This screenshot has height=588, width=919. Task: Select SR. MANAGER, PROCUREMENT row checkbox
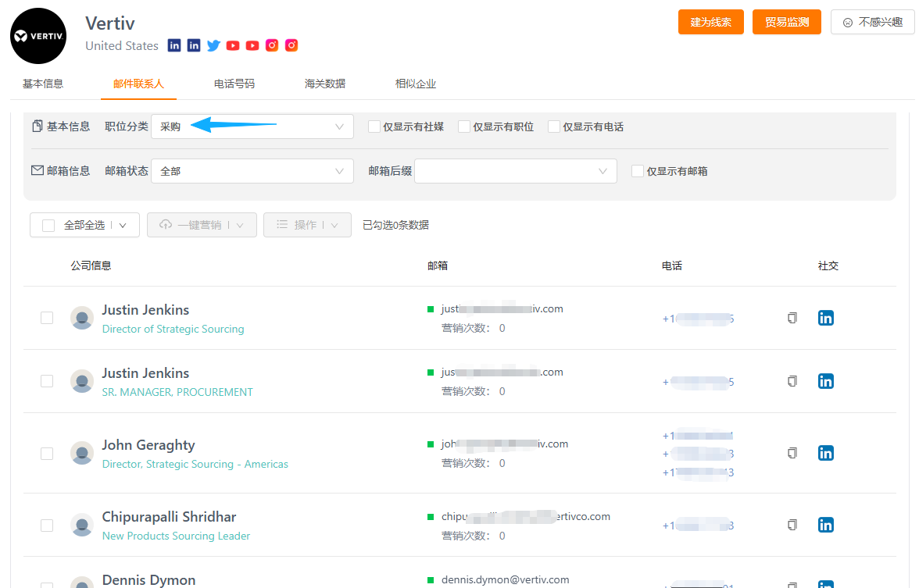[47, 381]
